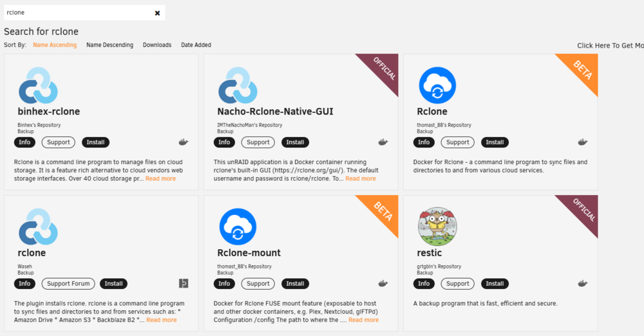Sort results by Date Added

coord(196,45)
